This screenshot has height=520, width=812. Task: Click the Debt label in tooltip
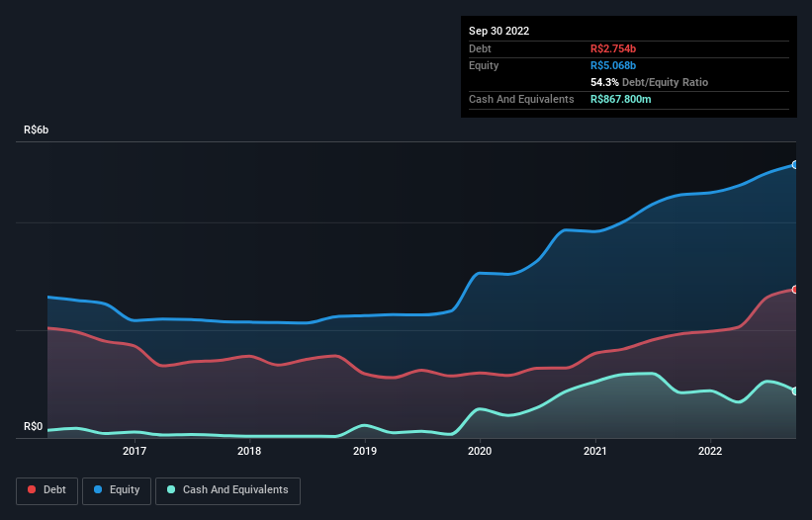480,48
